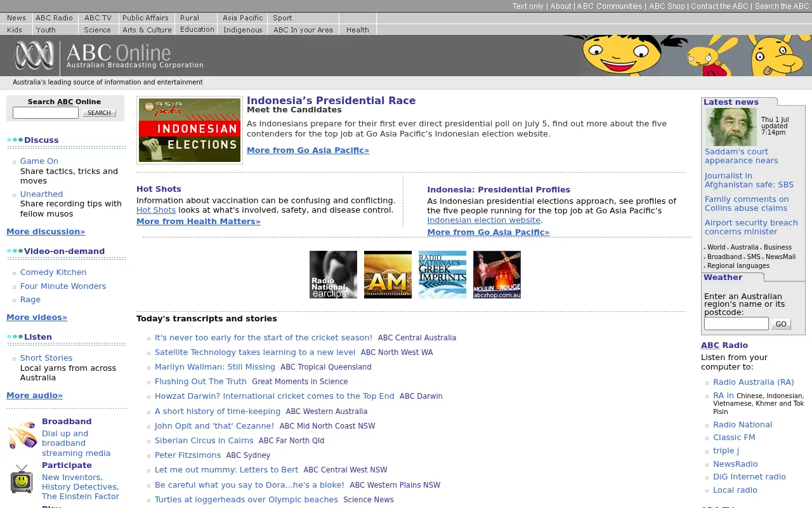Open Indonesia's Presidential Race headline
This screenshot has height=508, width=812.
(331, 100)
